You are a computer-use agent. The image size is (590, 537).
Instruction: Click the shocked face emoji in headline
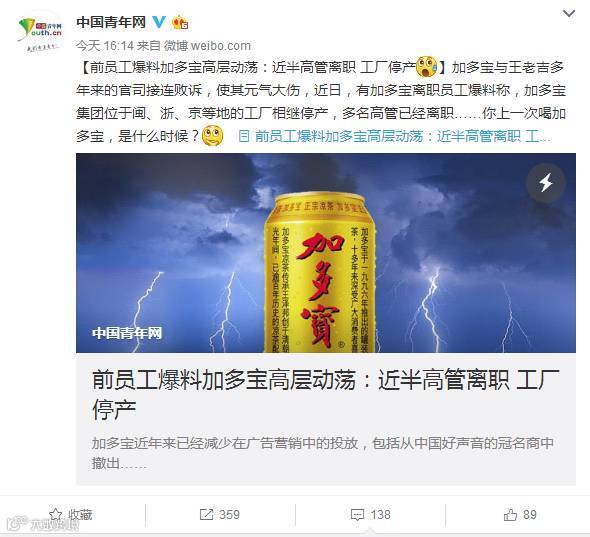(x=426, y=67)
